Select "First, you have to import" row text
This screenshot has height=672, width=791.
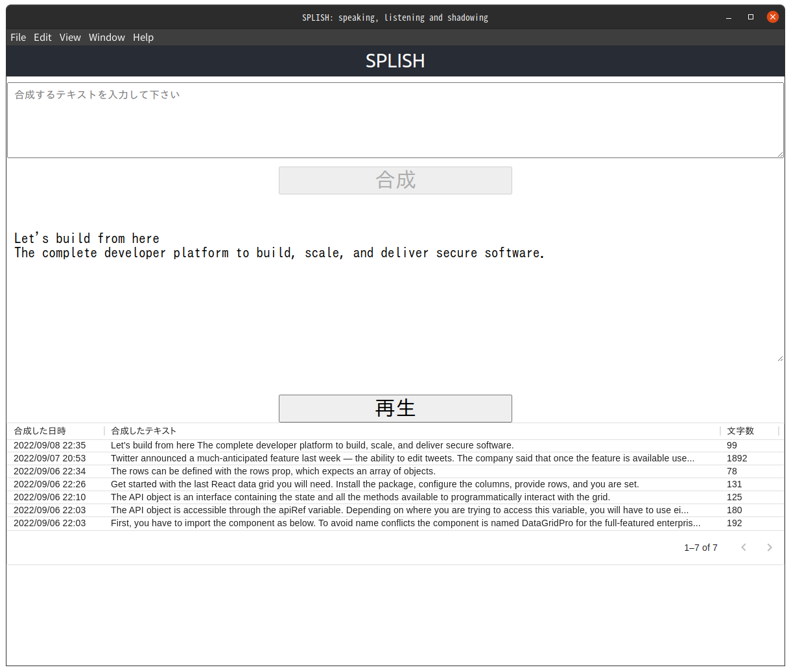406,523
